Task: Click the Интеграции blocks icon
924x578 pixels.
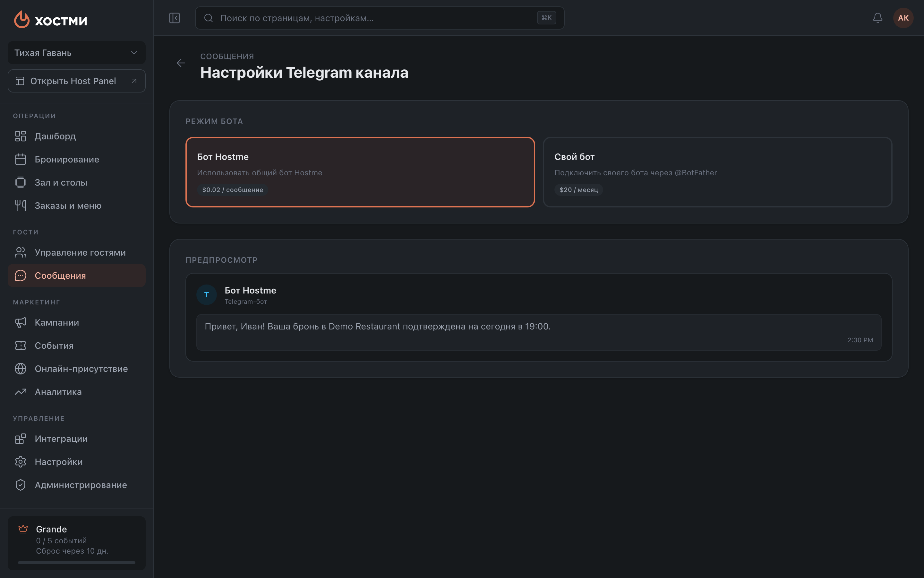Action: [x=21, y=438]
